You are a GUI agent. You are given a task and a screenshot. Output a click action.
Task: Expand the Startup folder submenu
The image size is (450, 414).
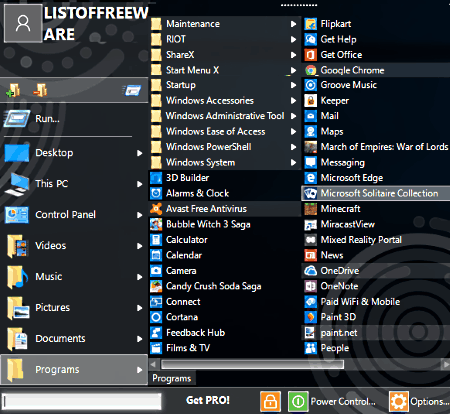click(x=225, y=85)
